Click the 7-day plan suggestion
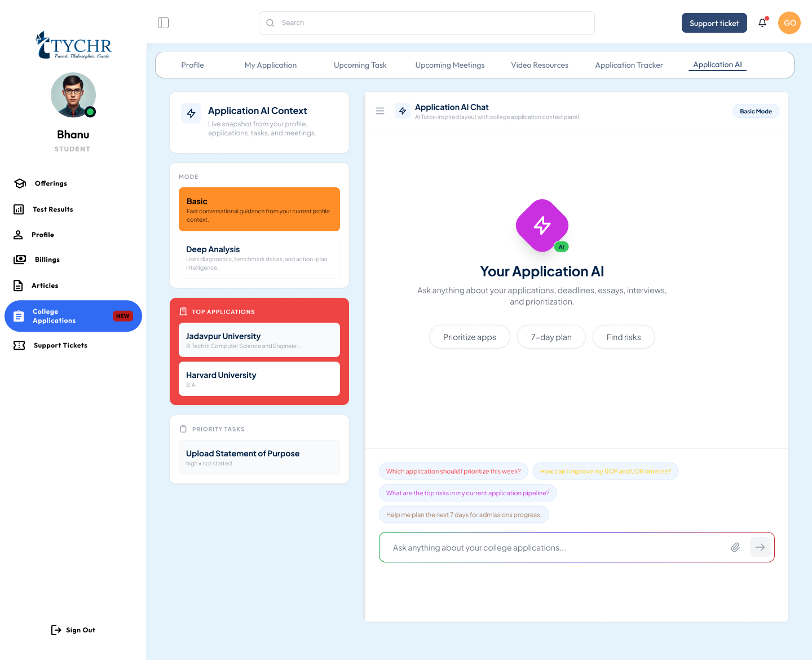Screen dimensions: 812x660 coord(551,337)
